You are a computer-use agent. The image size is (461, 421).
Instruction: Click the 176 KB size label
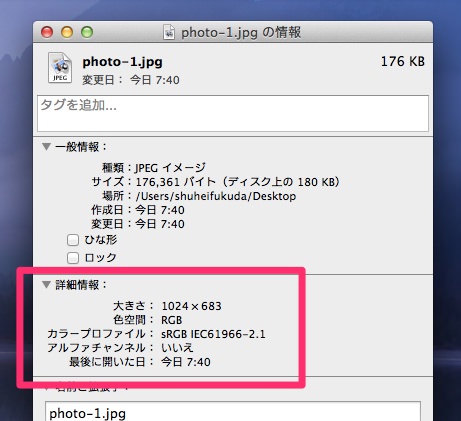point(403,62)
